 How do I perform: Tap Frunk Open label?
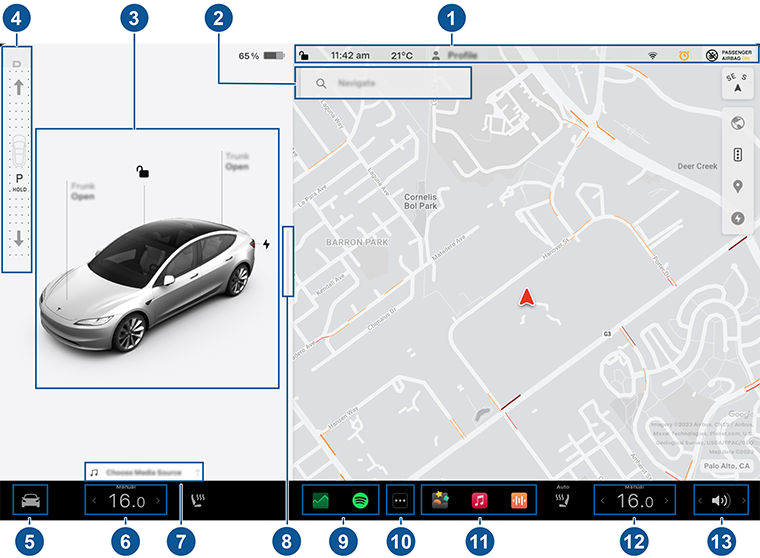pyautogui.click(x=83, y=191)
